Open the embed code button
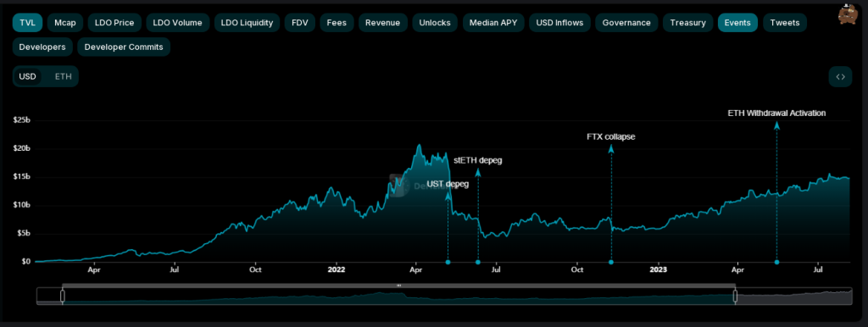Image resolution: width=868 pixels, height=327 pixels. click(x=840, y=77)
